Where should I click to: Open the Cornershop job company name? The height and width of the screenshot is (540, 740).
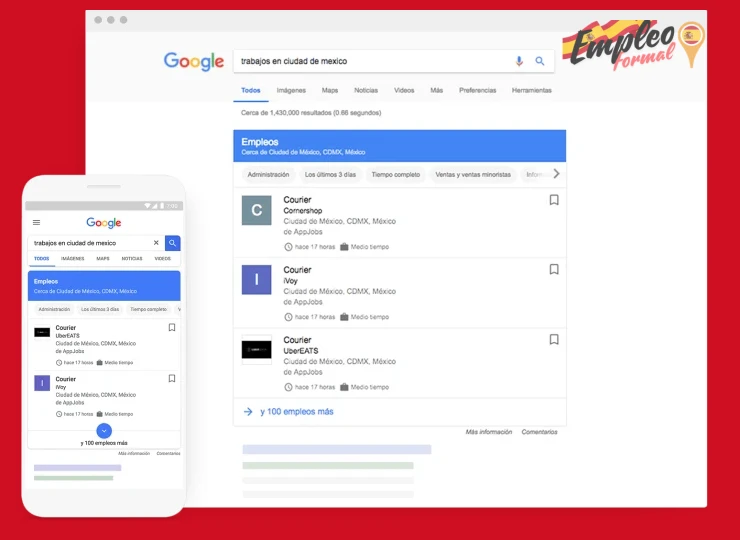click(x=303, y=211)
